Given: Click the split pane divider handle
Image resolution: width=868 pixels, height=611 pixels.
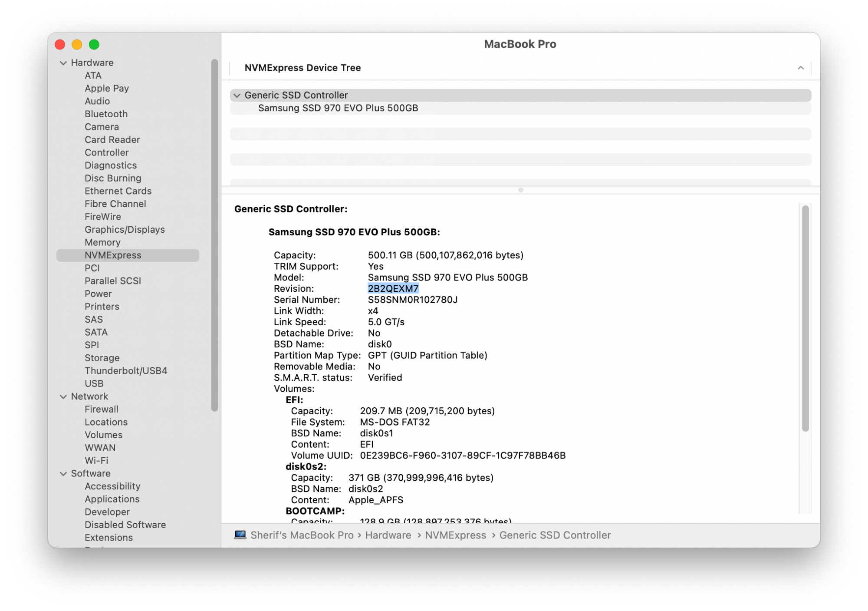Looking at the screenshot, I should [x=520, y=190].
